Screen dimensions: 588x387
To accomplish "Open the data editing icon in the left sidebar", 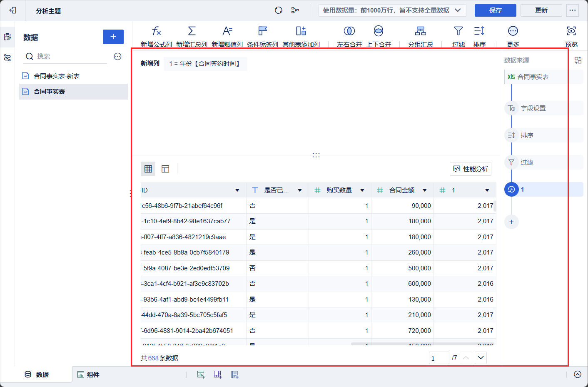I will (x=7, y=37).
